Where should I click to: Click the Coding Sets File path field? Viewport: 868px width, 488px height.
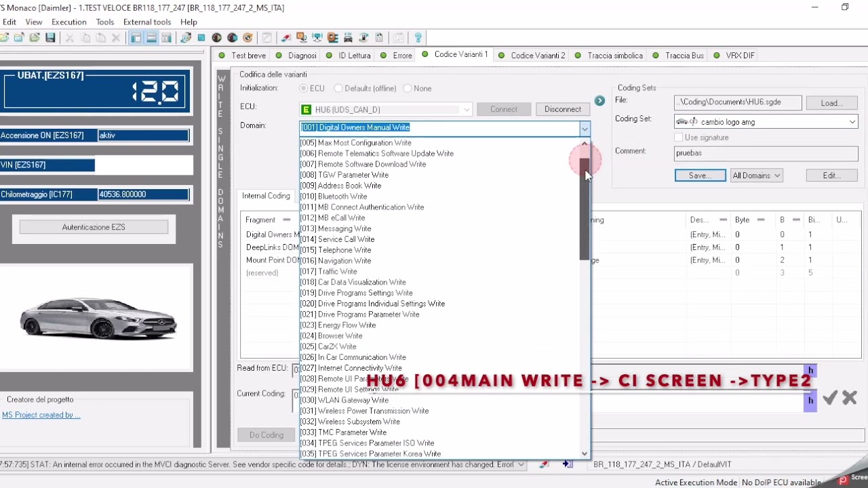coord(738,102)
